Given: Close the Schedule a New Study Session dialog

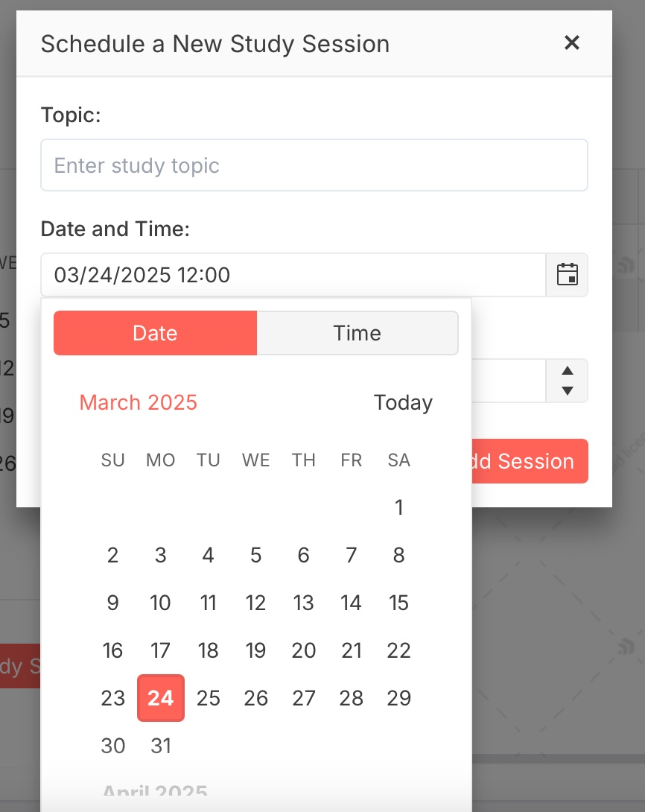Looking at the screenshot, I should click(571, 42).
